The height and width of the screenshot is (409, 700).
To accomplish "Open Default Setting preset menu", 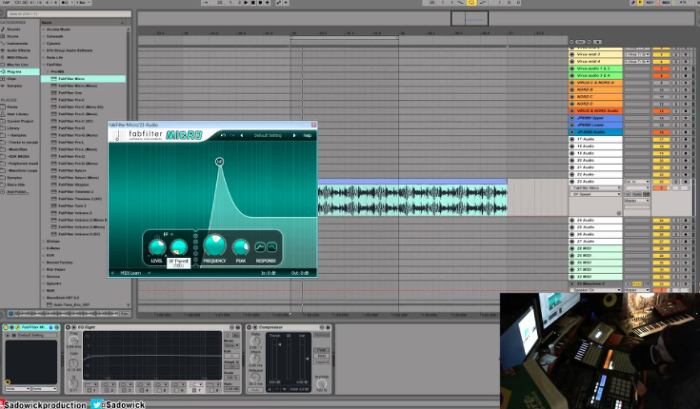I will pos(268,135).
